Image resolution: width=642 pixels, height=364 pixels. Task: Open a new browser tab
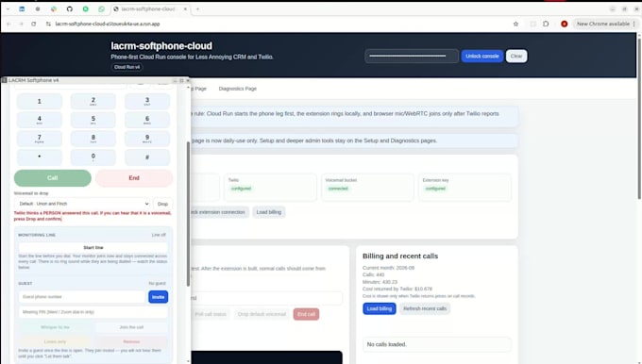point(197,8)
